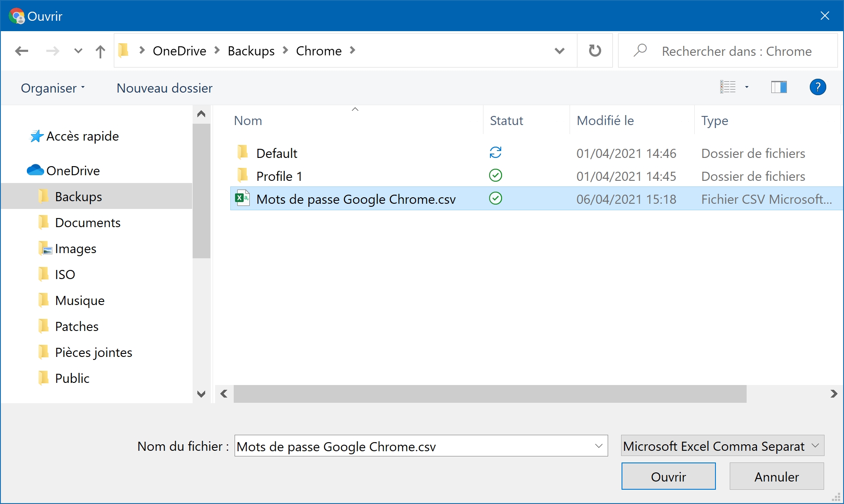Screen dimensions: 844x504
Task: Open the recent locations chevron
Action: pyautogui.click(x=78, y=51)
